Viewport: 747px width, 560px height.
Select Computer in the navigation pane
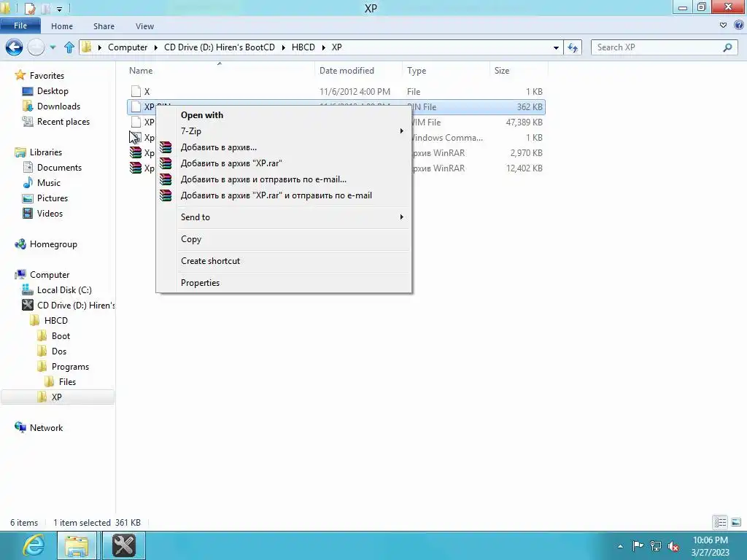click(50, 275)
